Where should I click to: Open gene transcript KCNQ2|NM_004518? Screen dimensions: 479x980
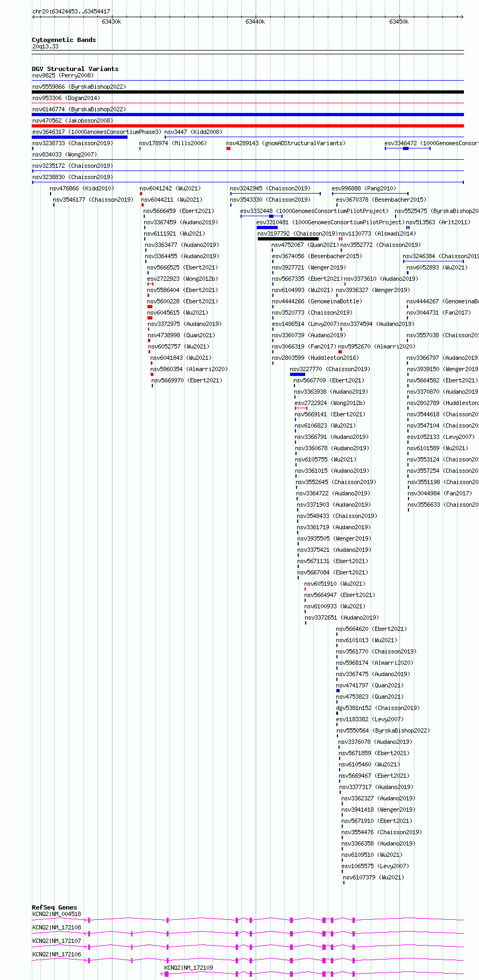pos(57,914)
